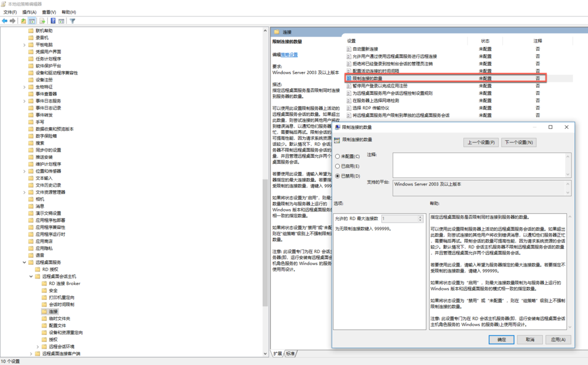Select the 已禁用(D) radio button
This screenshot has height=365, width=588.
pos(338,176)
